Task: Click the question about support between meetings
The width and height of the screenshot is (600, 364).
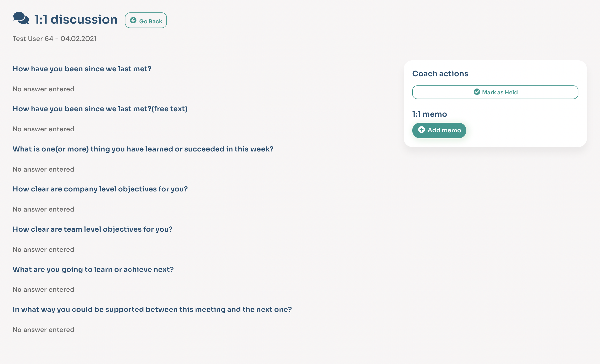Action: (152, 310)
